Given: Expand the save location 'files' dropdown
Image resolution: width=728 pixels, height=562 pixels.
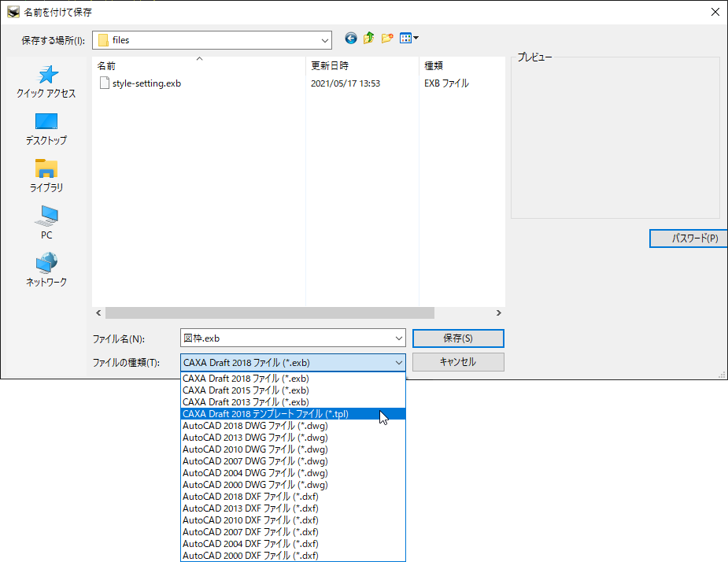Looking at the screenshot, I should pyautogui.click(x=324, y=40).
